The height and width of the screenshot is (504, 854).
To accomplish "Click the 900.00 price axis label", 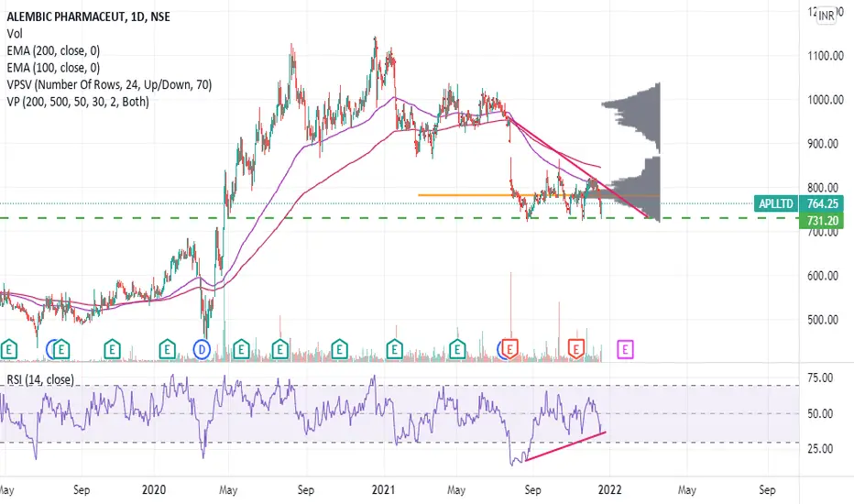I will (x=823, y=144).
